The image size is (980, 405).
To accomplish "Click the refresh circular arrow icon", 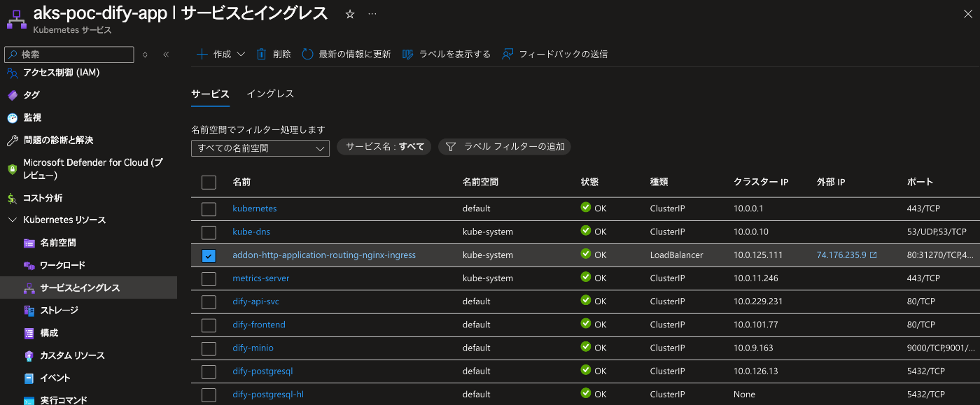I will [x=307, y=54].
